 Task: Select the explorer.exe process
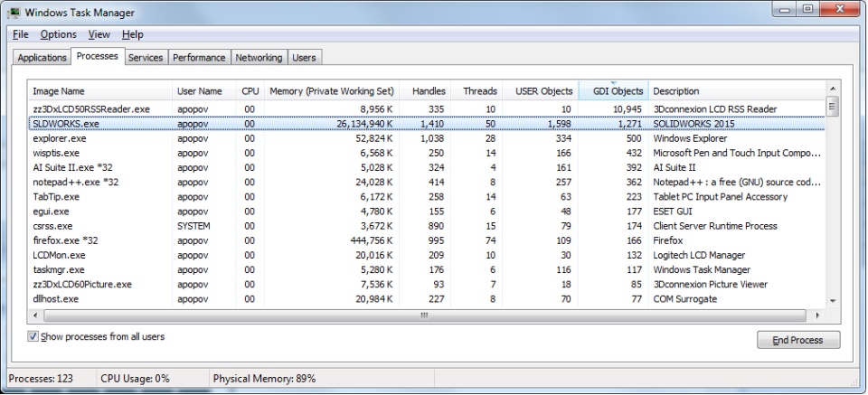[426, 138]
